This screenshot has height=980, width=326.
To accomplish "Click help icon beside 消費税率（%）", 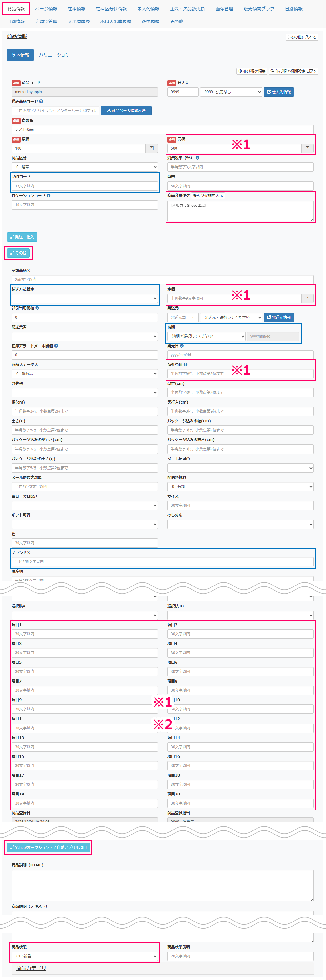I will click(x=197, y=158).
